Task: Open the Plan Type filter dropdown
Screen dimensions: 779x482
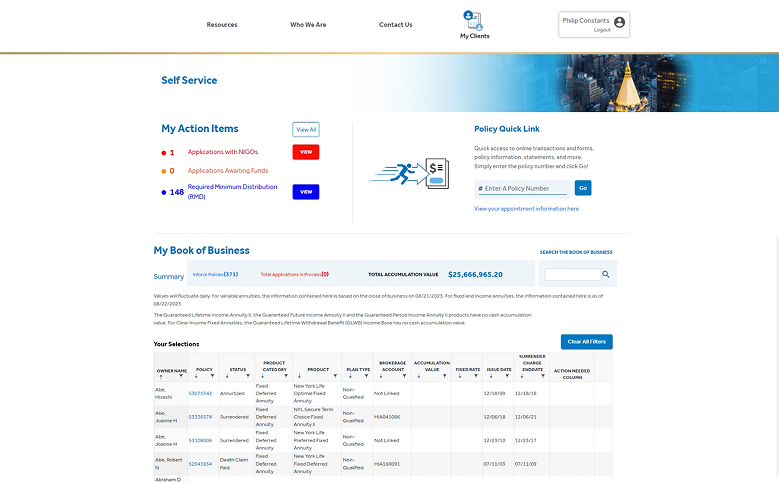Action: tap(367, 376)
